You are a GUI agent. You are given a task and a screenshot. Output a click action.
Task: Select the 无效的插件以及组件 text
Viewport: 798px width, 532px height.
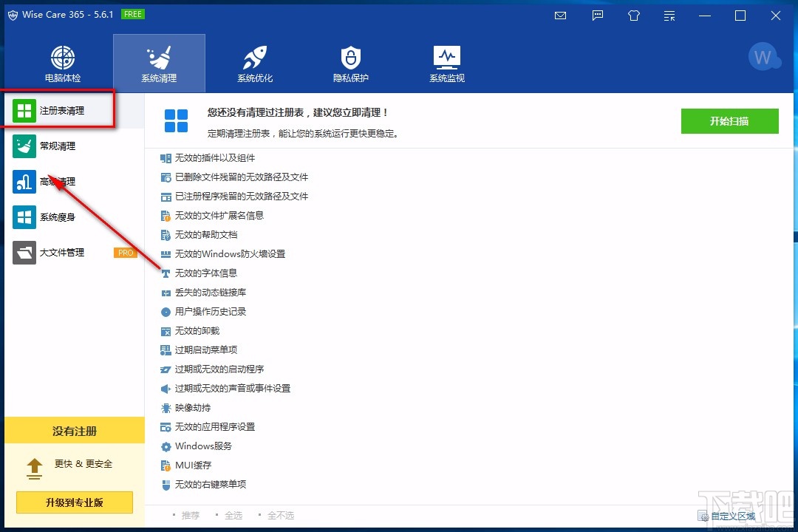[x=215, y=158]
